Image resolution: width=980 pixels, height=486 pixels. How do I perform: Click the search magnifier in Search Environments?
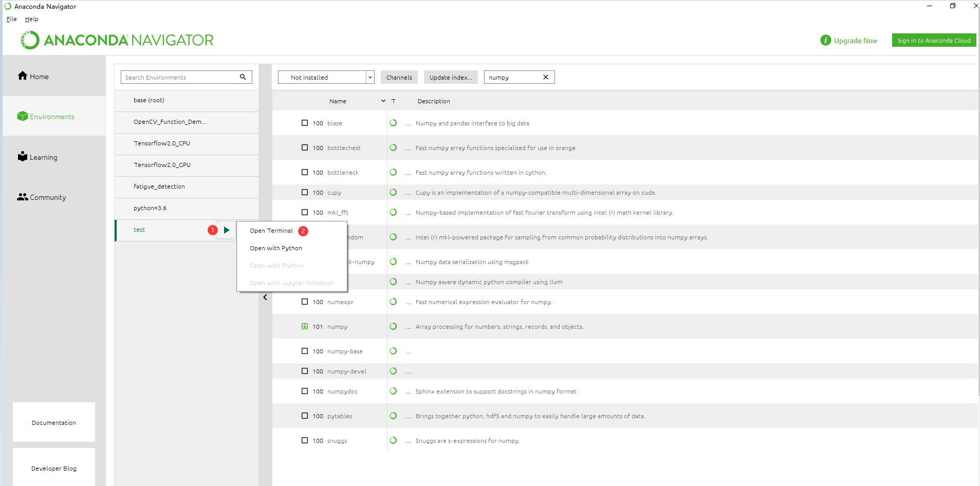click(x=243, y=77)
